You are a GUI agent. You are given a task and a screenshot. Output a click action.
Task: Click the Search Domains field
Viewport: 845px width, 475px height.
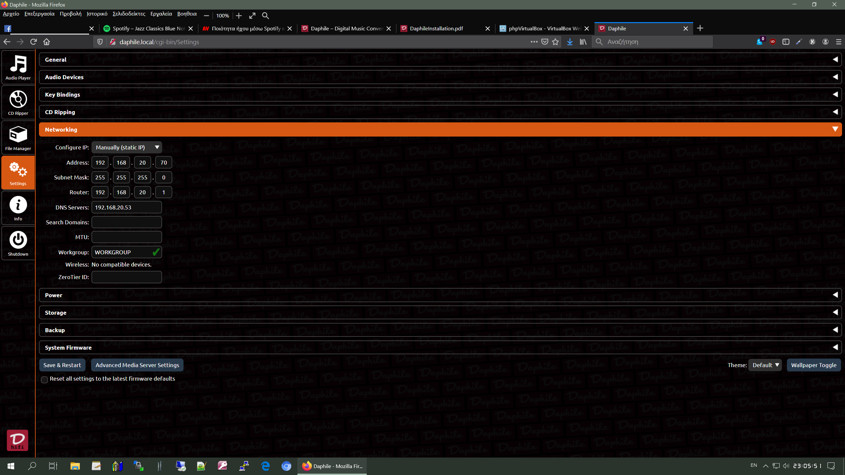pos(127,222)
